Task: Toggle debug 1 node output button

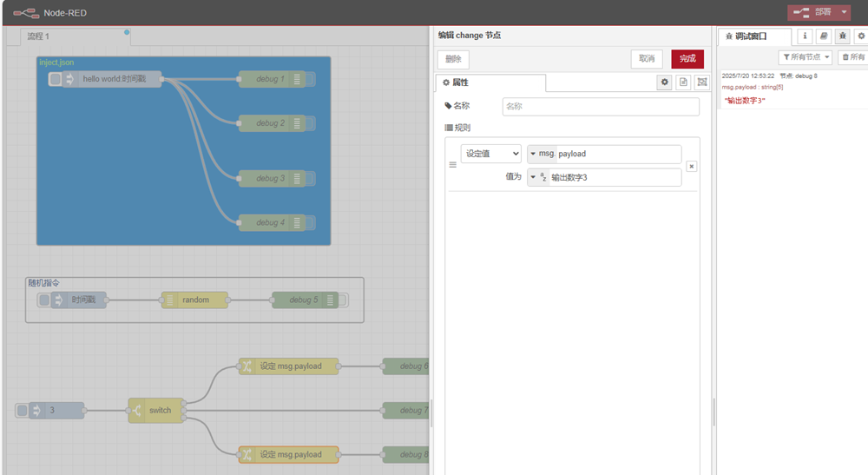Action: [x=311, y=79]
